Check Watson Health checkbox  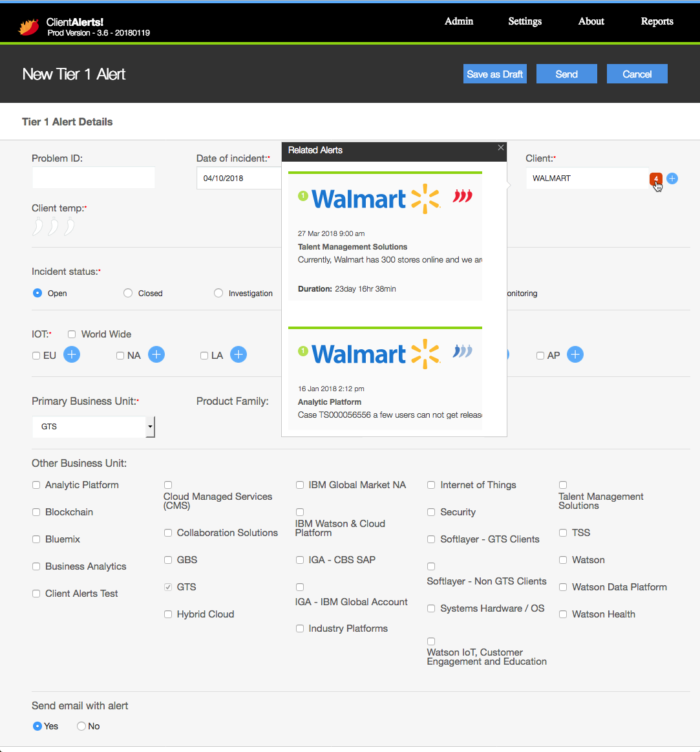tap(563, 614)
